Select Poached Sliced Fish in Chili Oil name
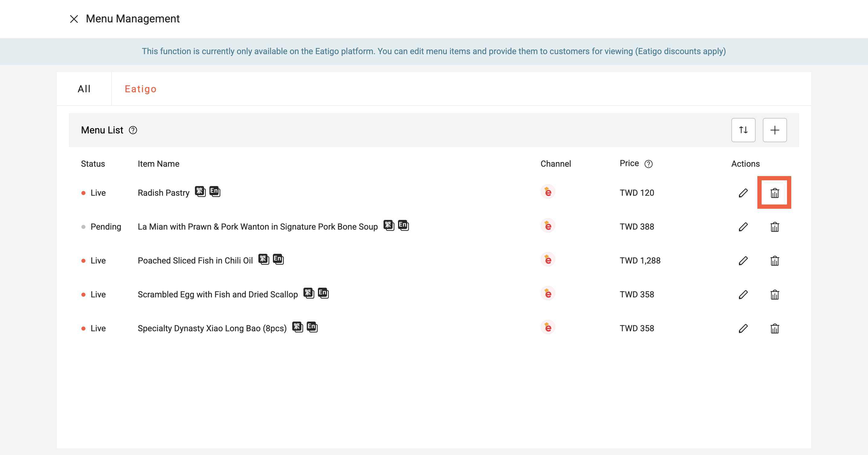Image resolution: width=868 pixels, height=455 pixels. (x=195, y=261)
